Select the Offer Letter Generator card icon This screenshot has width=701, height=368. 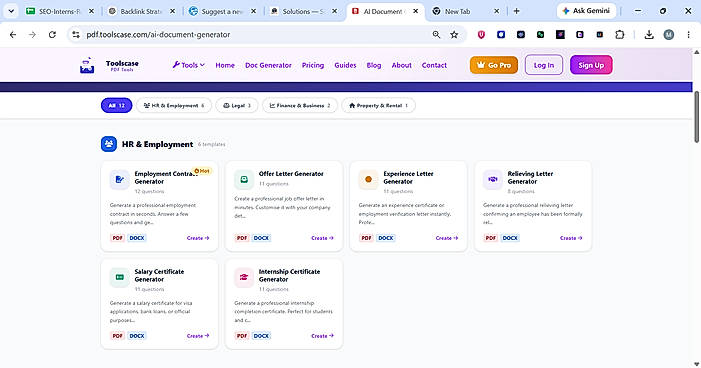(x=244, y=180)
